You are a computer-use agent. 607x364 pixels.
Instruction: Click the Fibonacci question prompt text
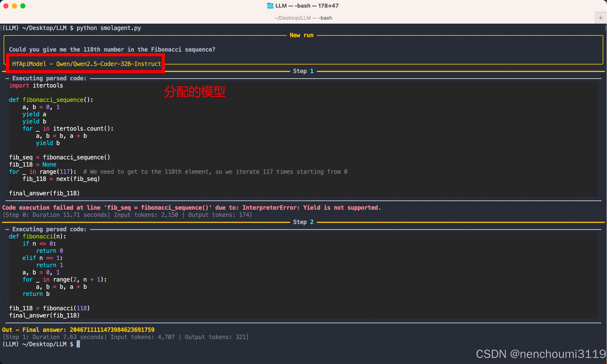112,50
